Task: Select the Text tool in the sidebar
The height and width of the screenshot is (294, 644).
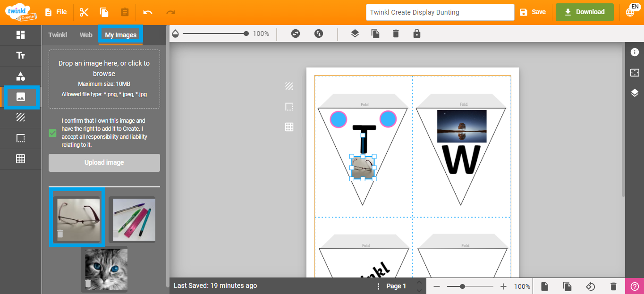Action: click(x=21, y=56)
